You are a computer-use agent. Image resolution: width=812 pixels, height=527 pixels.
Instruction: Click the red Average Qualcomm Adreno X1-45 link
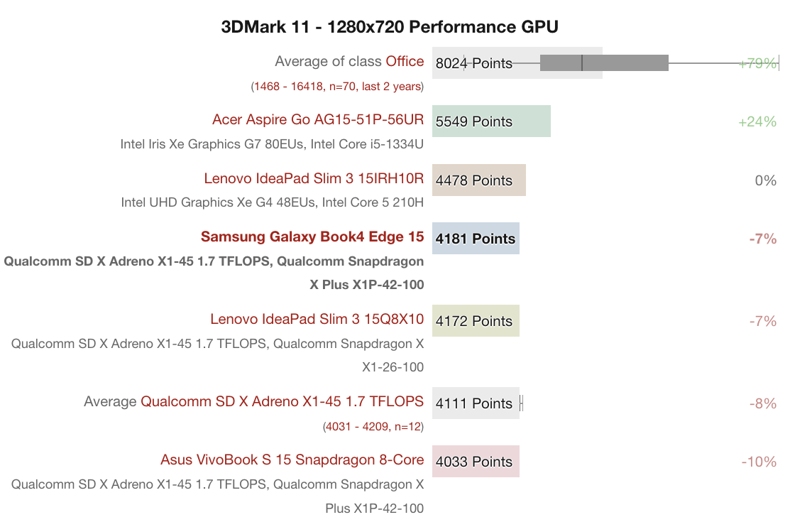[x=282, y=402]
